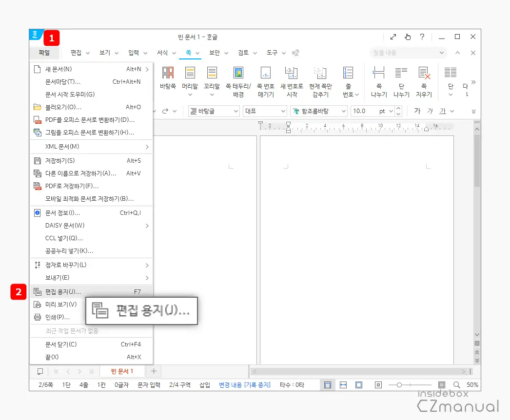Expand the 머리말 dropdown arrow
This screenshot has height=420, width=510.
pyautogui.click(x=190, y=95)
